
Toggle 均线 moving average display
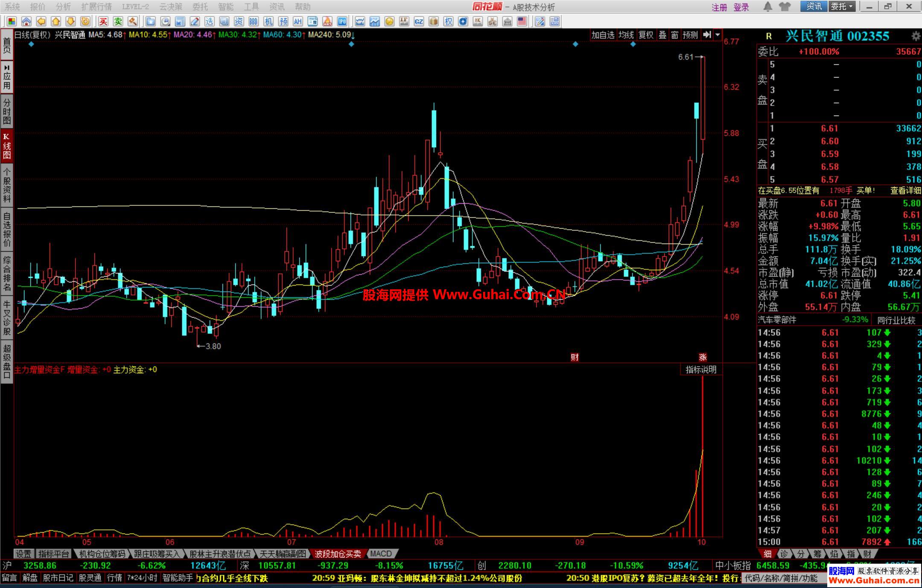626,35
